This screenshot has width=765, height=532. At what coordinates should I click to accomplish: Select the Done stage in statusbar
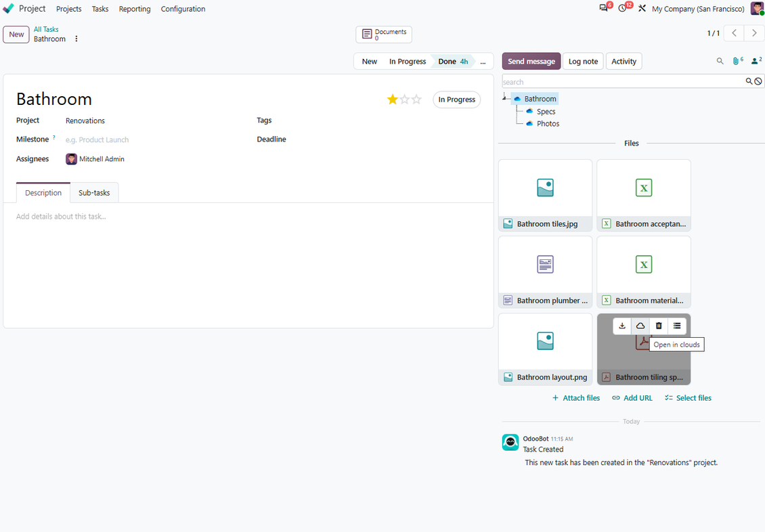[x=453, y=62]
